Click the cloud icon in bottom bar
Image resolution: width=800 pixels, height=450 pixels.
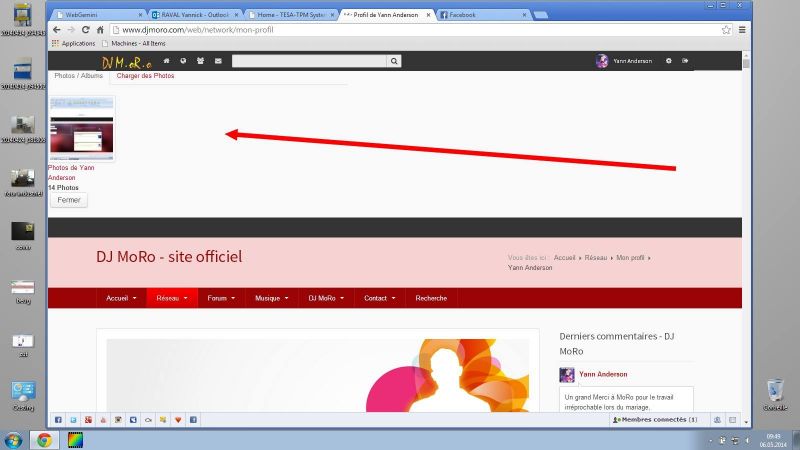148,420
